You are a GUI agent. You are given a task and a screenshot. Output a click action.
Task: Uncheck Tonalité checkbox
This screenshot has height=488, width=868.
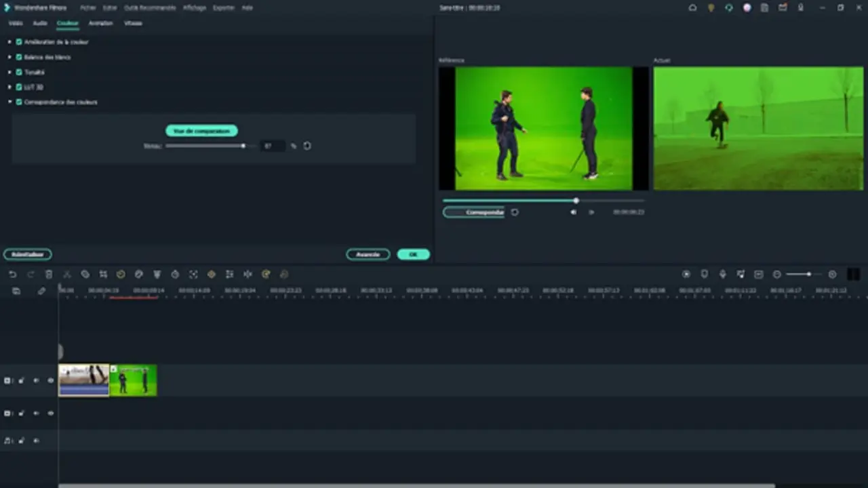pos(19,72)
